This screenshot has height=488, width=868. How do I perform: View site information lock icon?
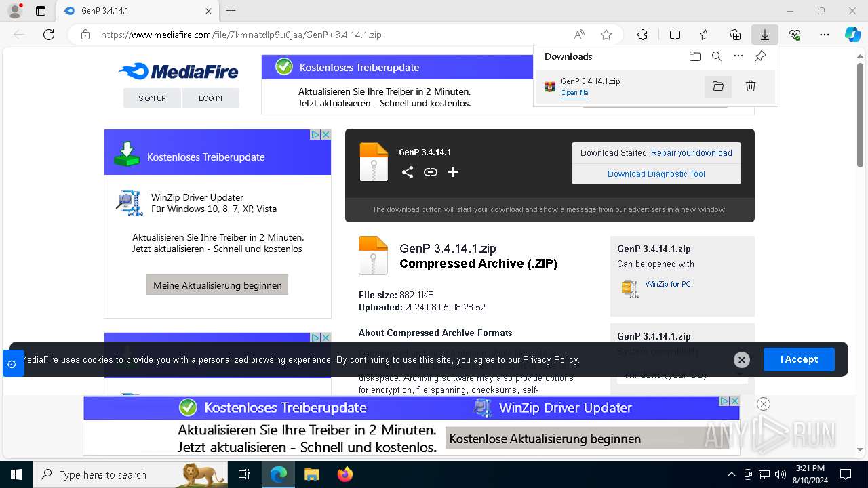click(x=85, y=35)
